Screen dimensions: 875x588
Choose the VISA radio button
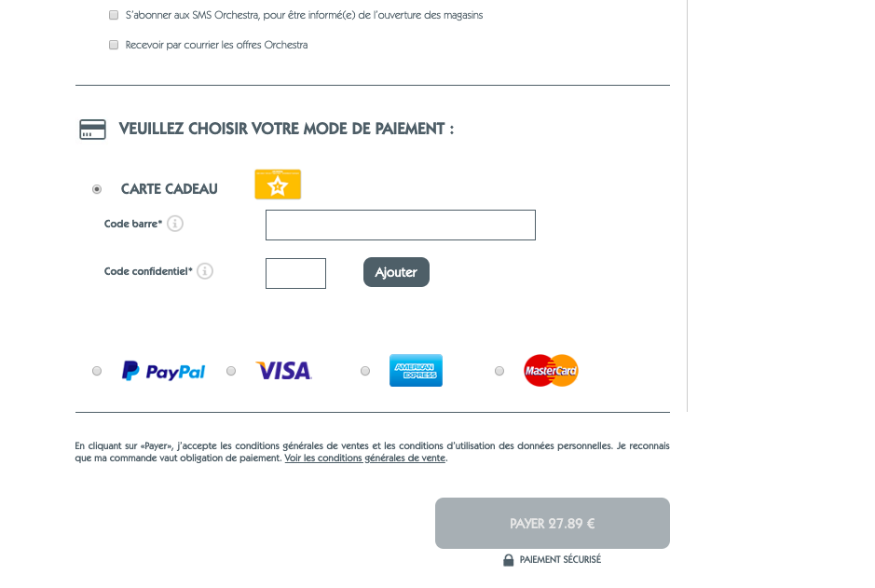231,371
